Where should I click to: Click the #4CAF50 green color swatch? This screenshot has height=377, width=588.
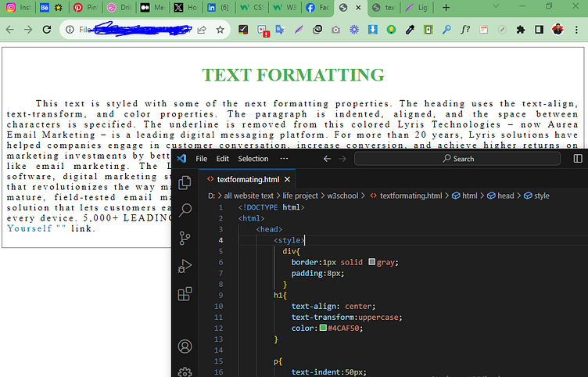tap(322, 328)
